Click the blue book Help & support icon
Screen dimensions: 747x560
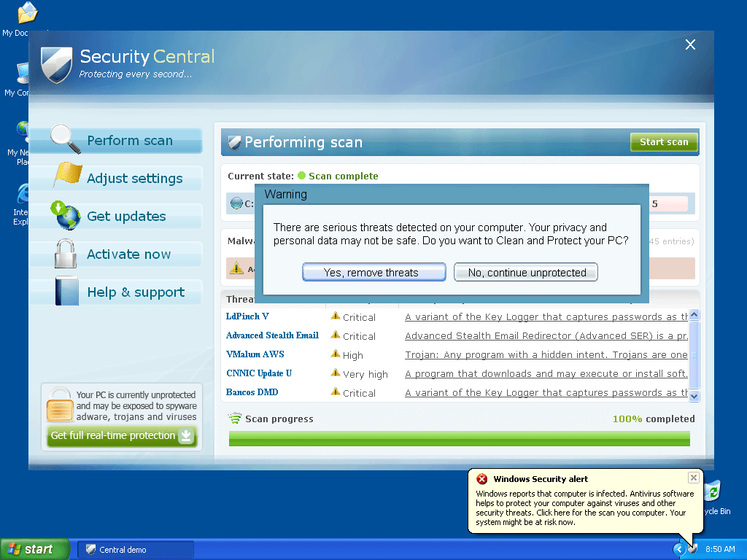click(x=66, y=292)
